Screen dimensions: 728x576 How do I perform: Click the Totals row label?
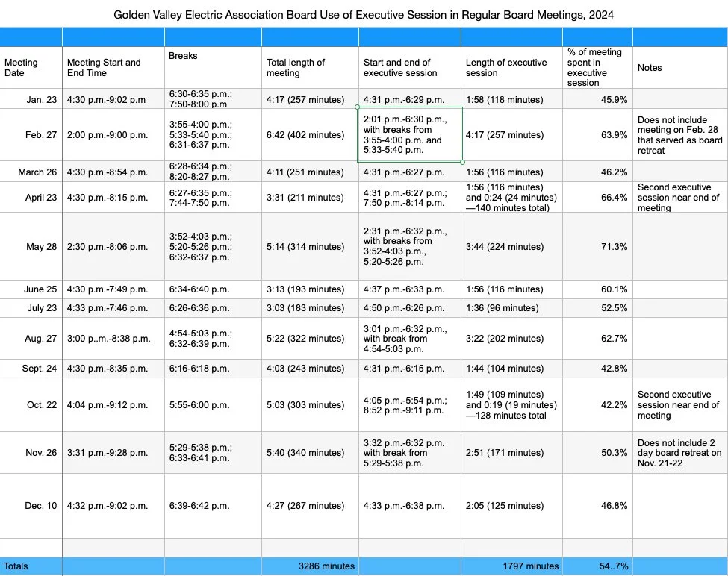(x=31, y=566)
